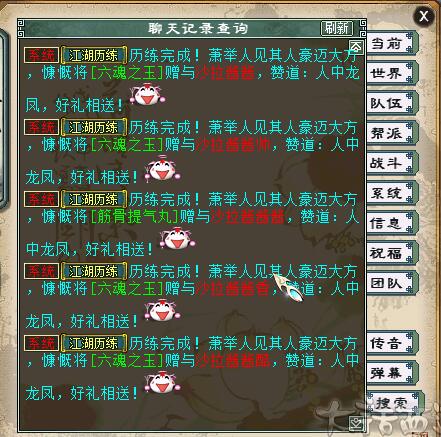
Task: Click the laughing emoji in first message
Action: (x=147, y=95)
